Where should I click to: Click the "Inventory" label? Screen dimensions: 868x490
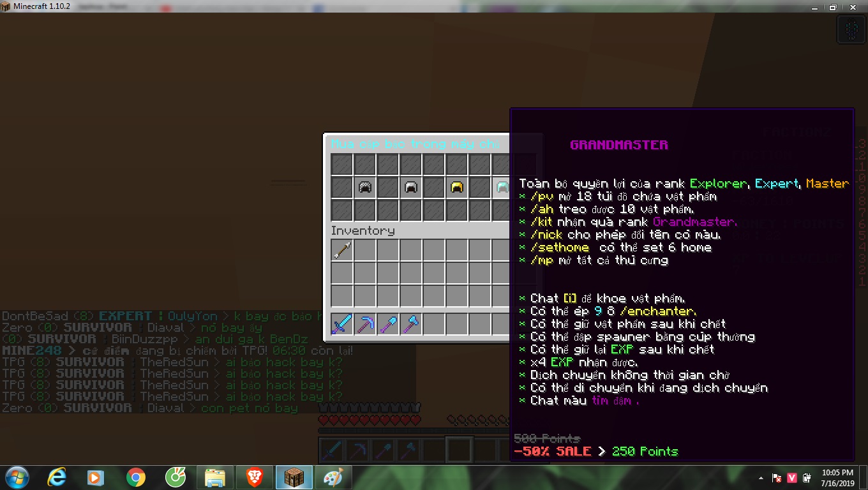[x=363, y=230]
